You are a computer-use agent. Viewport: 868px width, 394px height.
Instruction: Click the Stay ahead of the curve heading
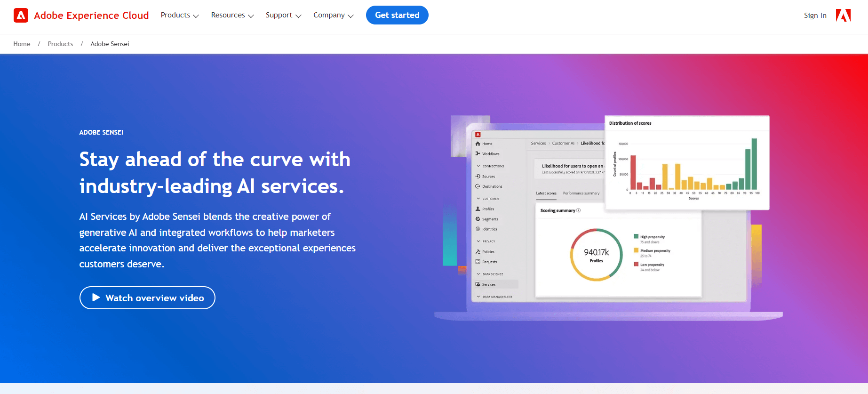tap(215, 173)
